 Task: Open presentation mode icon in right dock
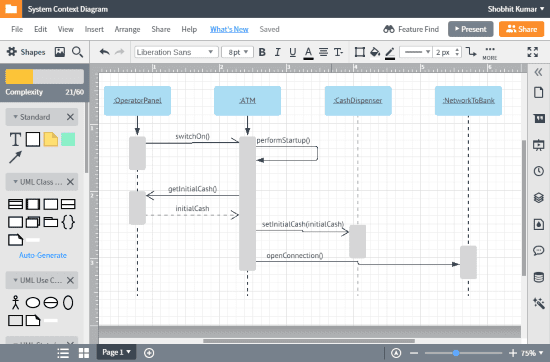click(538, 145)
